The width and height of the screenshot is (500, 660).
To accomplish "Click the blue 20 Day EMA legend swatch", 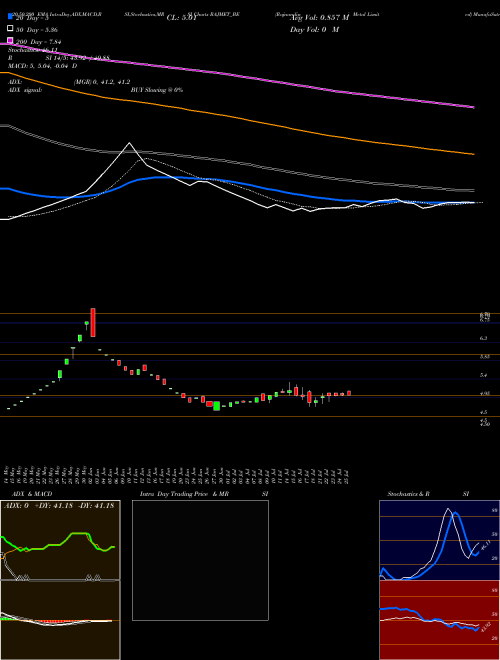I will (10, 18).
